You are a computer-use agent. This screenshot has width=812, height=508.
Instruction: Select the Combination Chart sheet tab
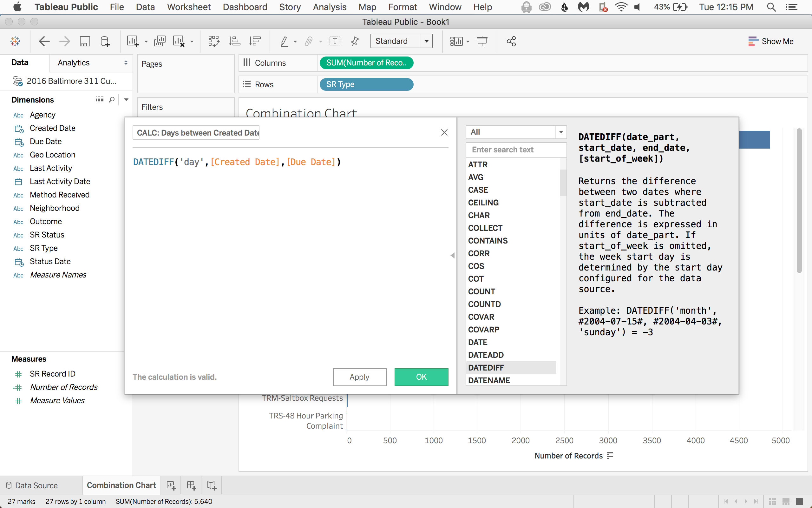[121, 485]
